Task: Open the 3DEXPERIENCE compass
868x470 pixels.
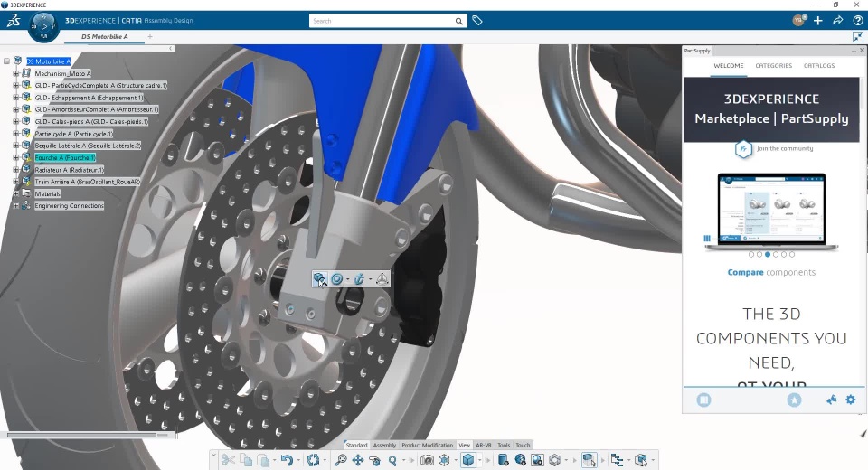Action: pos(43,27)
